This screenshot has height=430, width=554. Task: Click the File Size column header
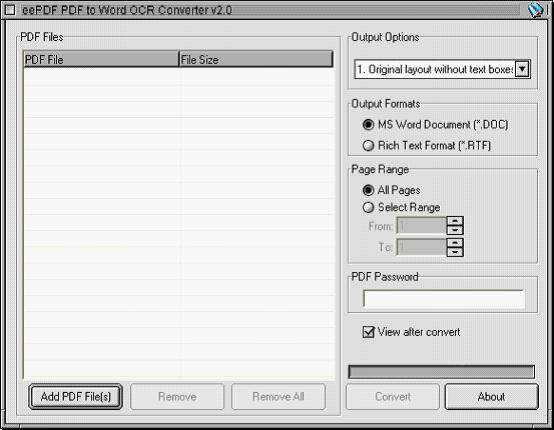(256, 59)
